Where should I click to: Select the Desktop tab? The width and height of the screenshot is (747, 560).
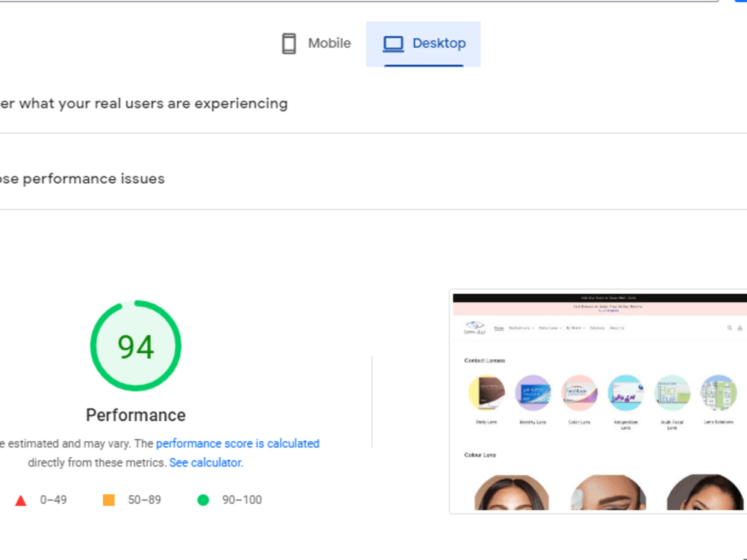point(424,43)
